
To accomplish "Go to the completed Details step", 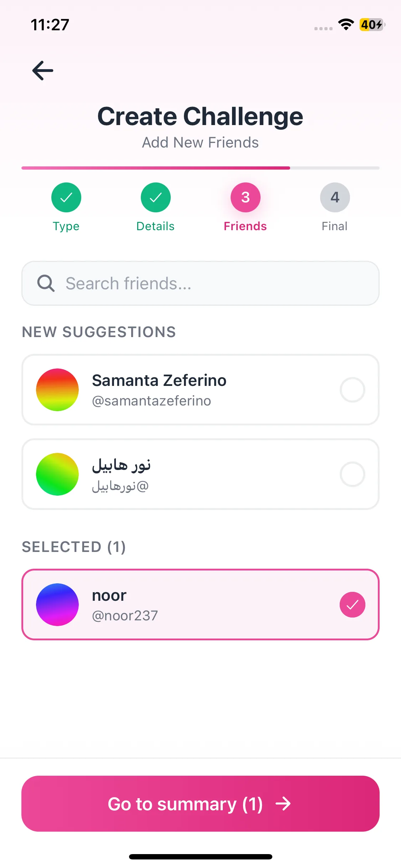I will (156, 197).
